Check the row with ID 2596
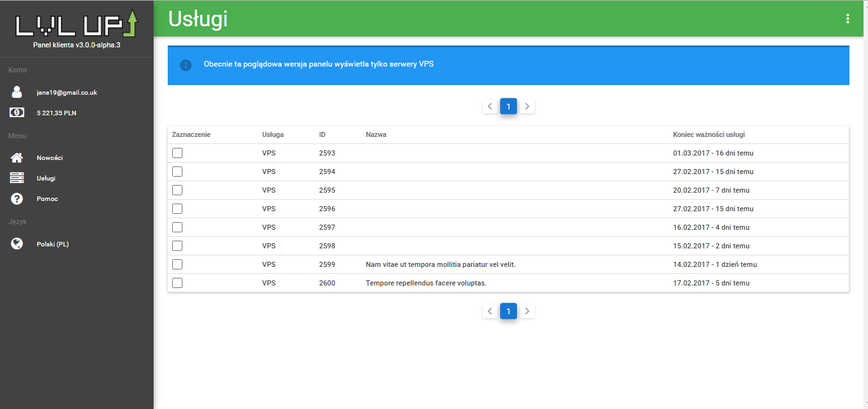 (177, 209)
